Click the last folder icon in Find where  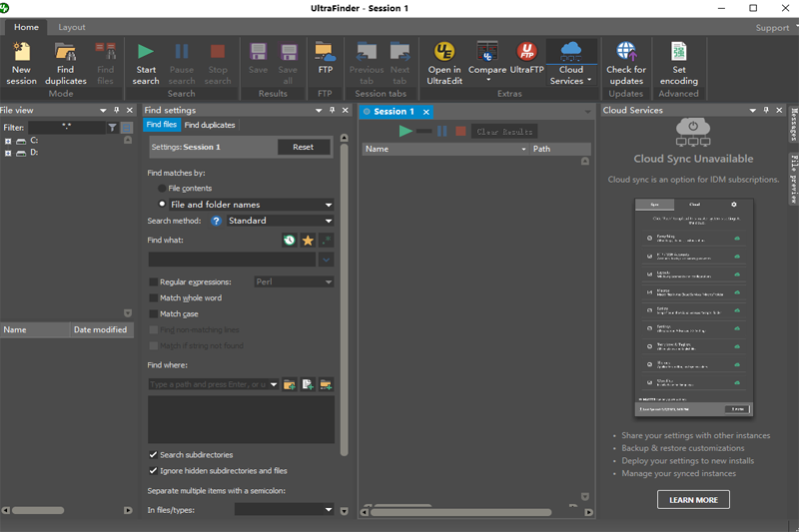point(327,385)
